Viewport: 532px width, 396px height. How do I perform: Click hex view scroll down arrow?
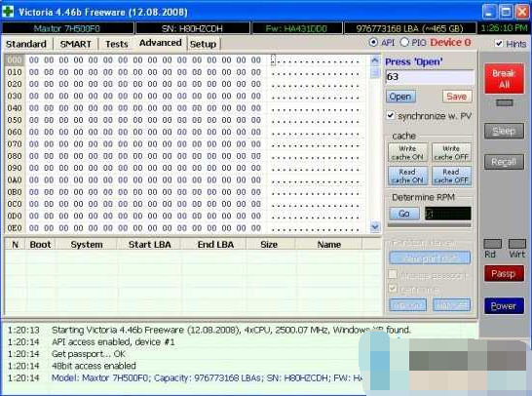[x=375, y=226]
